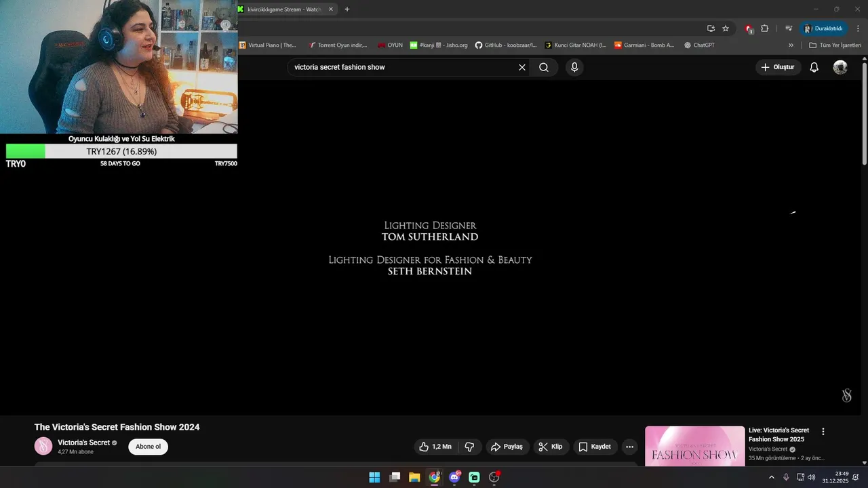Open the Victoria's Secret channel name link
The height and width of the screenshot is (488, 868).
(83, 443)
